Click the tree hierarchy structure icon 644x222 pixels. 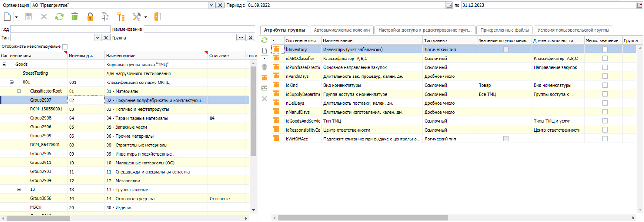click(121, 17)
